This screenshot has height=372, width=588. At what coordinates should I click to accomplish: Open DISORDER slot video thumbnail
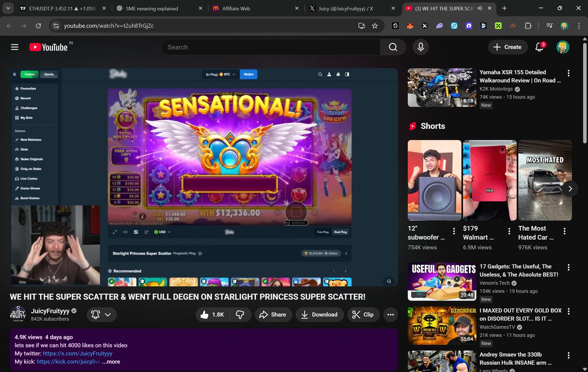[x=441, y=325]
